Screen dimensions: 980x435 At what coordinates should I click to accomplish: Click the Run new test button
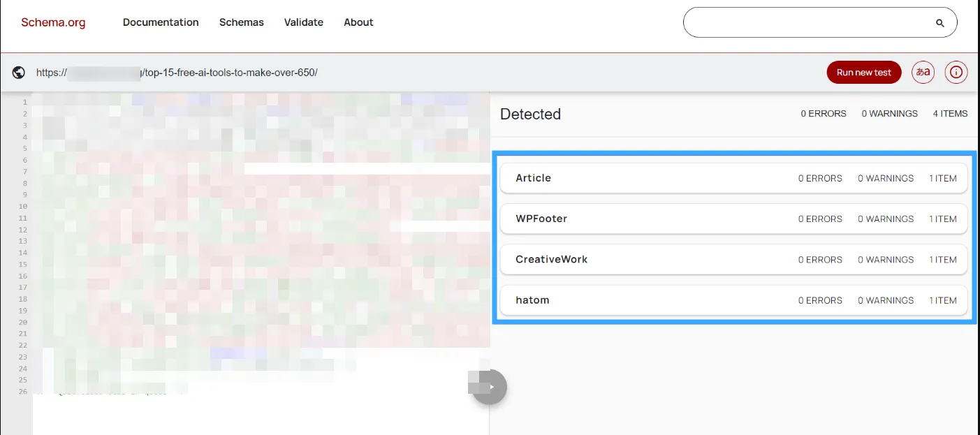(864, 73)
